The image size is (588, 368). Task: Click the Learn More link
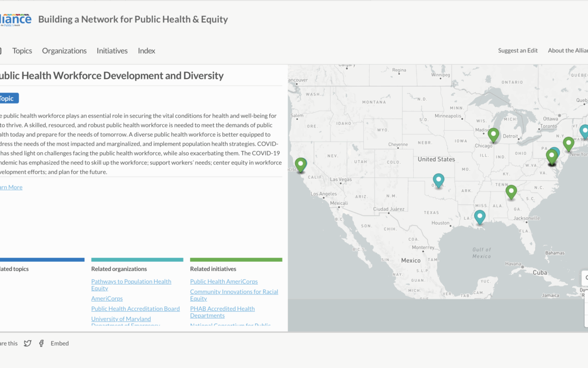click(10, 187)
